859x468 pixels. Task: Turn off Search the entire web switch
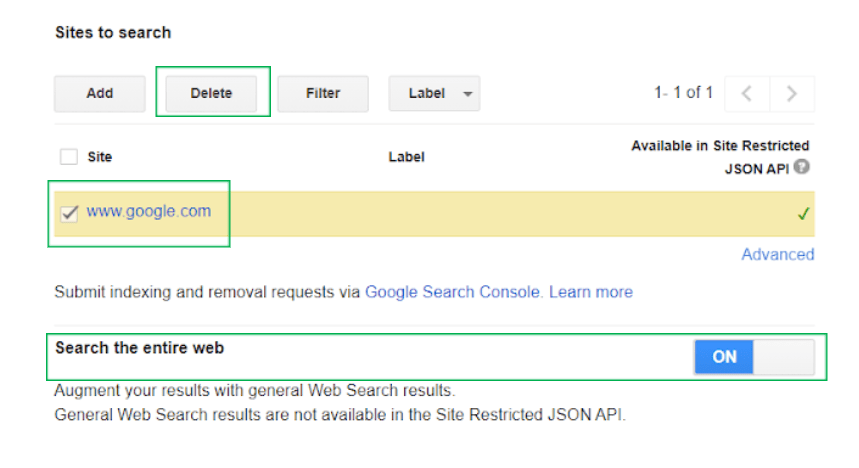[x=754, y=357]
